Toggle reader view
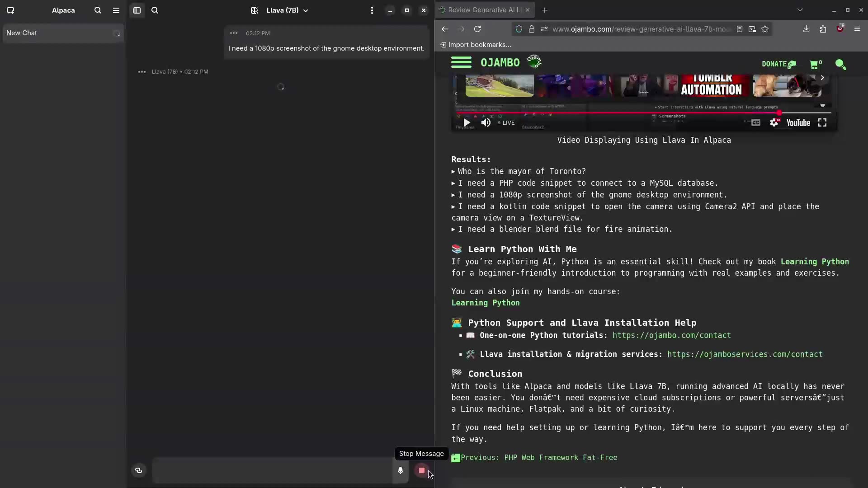 740,29
